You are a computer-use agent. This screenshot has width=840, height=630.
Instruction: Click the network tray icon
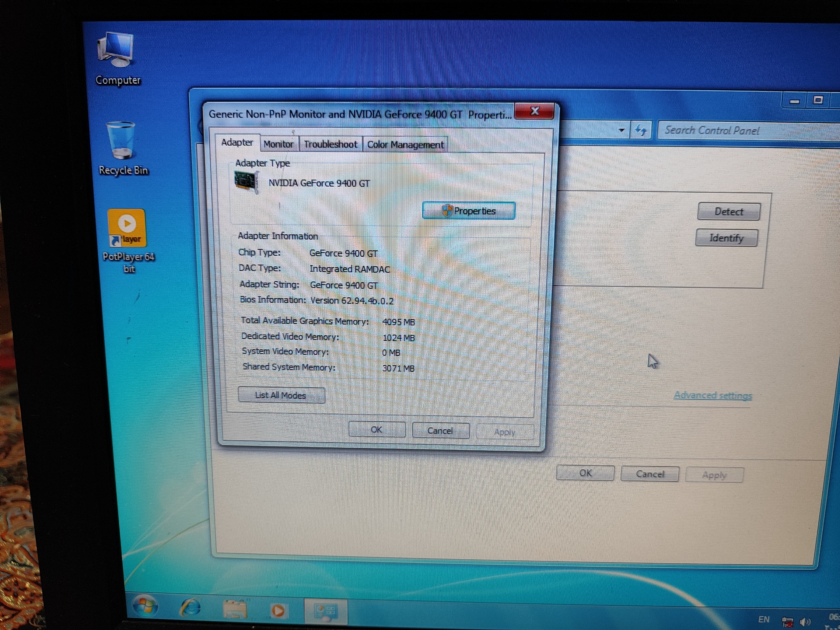point(787,622)
